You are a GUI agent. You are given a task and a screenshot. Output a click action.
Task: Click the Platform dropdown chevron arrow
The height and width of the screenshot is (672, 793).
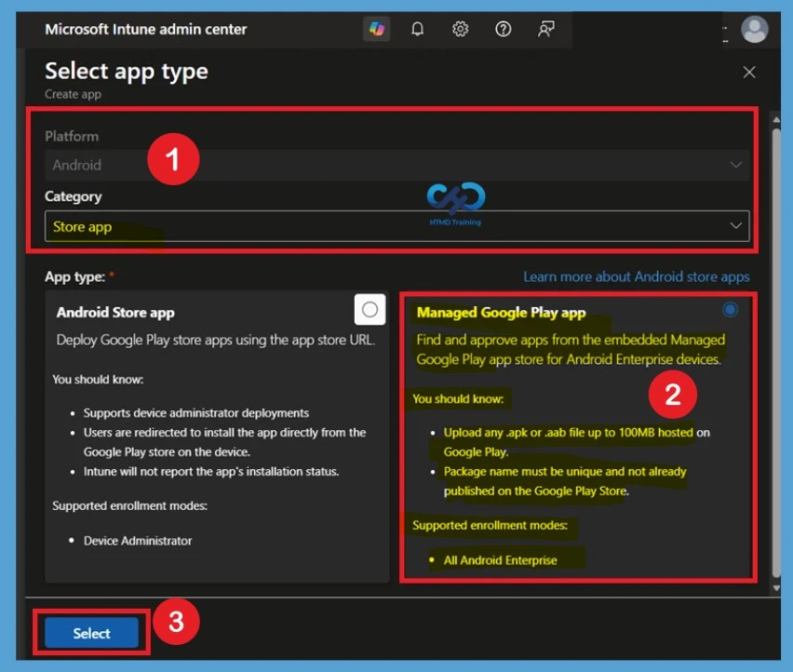(736, 165)
